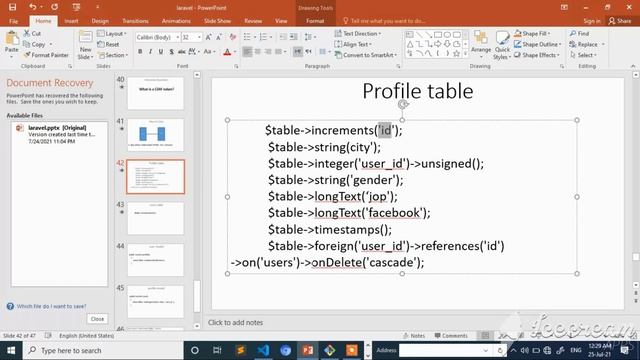Open Convert to SmartArt menu
The height and width of the screenshot is (360, 640).
click(366, 55)
